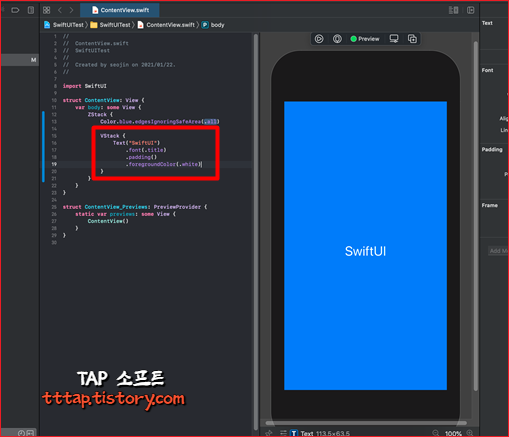The image size is (509, 437).
Task: Click the breakpoint navigator tag icon
Action: (15, 10)
